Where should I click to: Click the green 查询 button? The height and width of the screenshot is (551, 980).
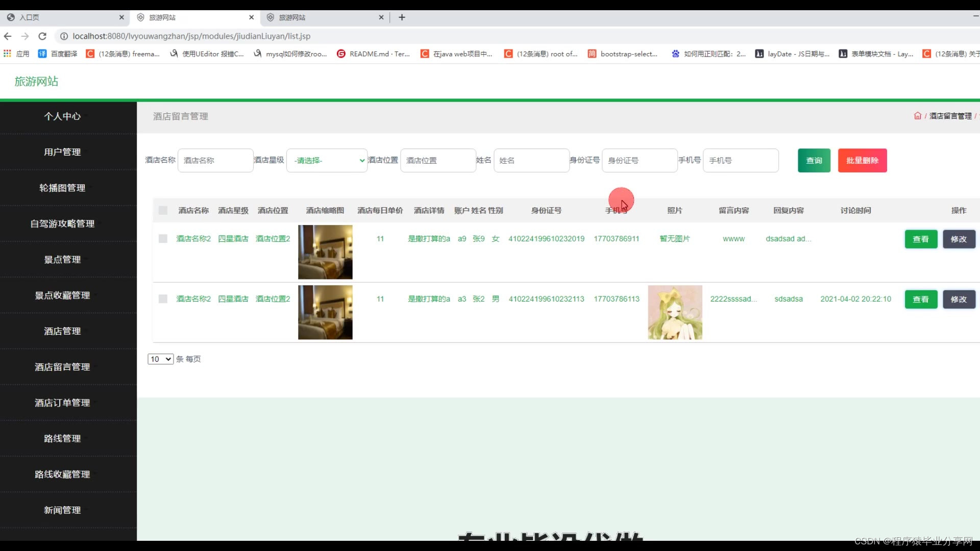(814, 160)
